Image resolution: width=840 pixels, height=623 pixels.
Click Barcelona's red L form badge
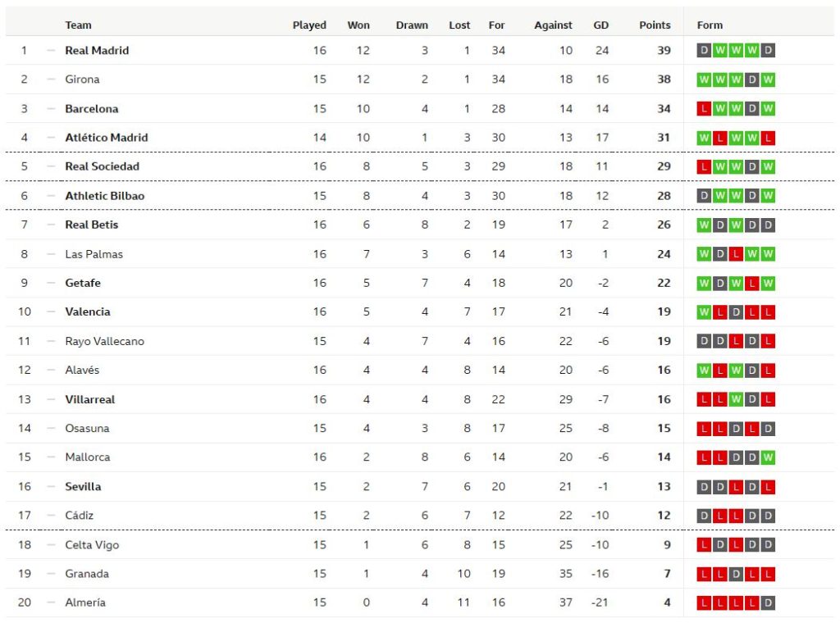(x=704, y=109)
